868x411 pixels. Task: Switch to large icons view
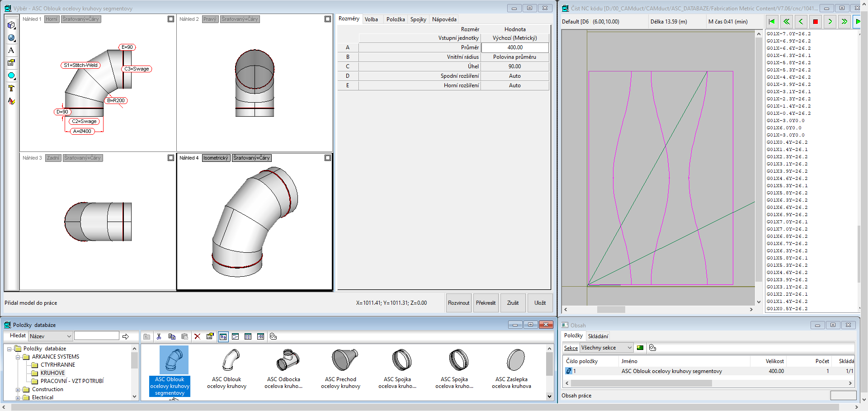click(223, 336)
